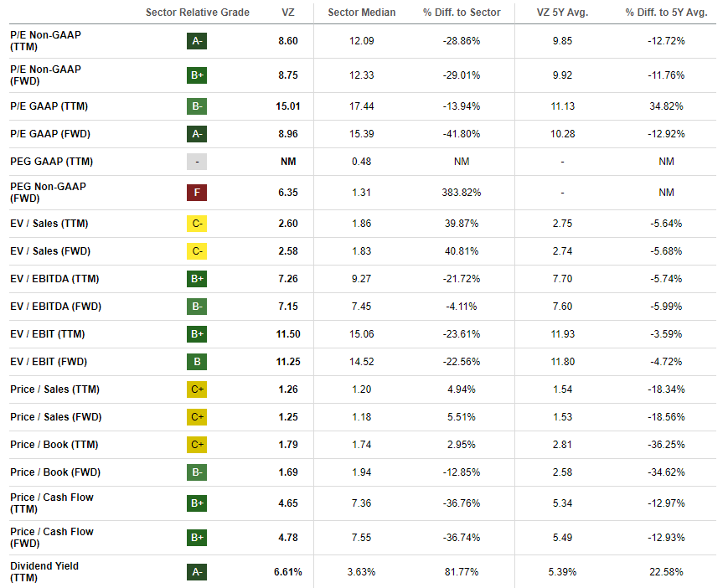Viewport: 728px width, 588px height.
Task: Click the VZ column header
Action: coord(288,13)
